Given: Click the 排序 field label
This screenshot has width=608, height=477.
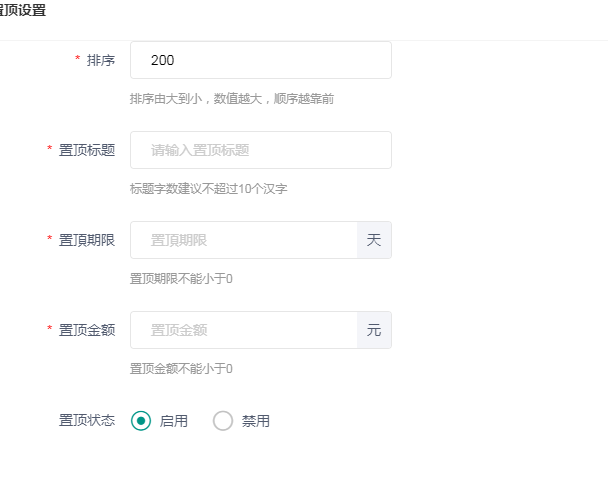Looking at the screenshot, I should pos(101,60).
